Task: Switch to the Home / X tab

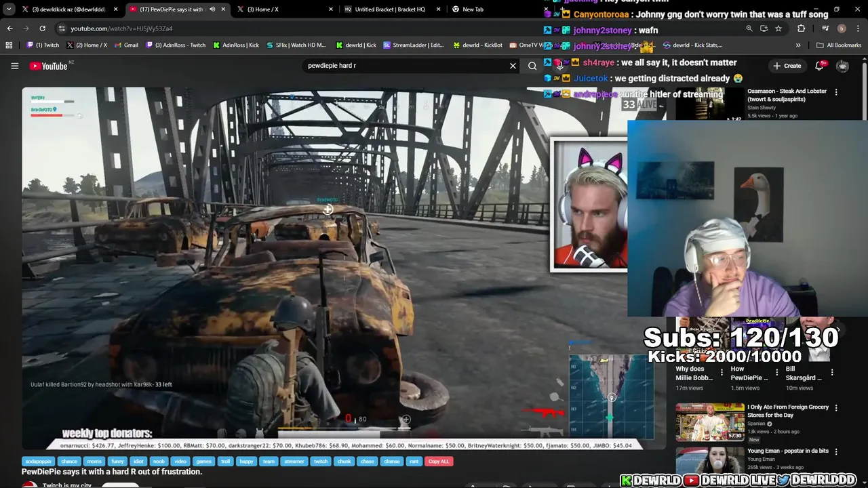Action: pyautogui.click(x=285, y=9)
